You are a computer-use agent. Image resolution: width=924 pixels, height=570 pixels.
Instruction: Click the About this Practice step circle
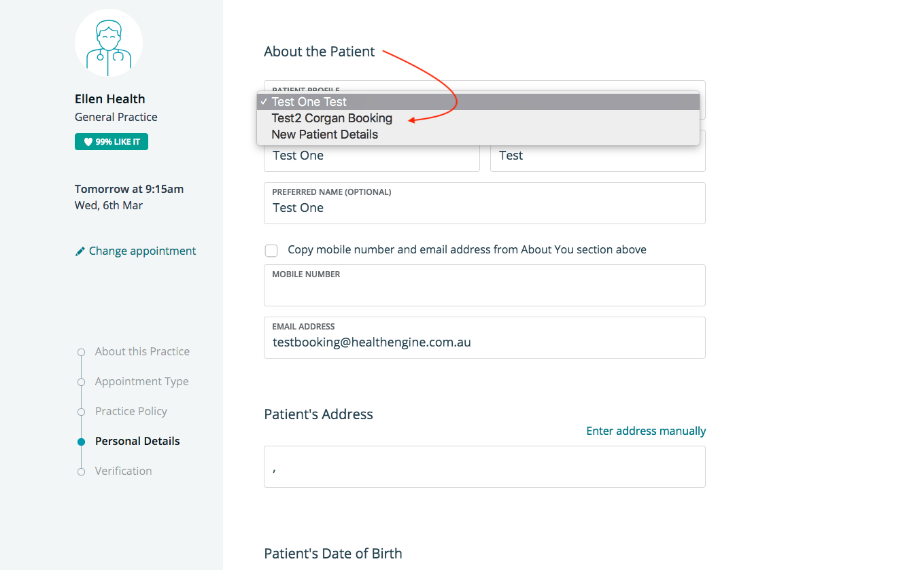(x=82, y=352)
